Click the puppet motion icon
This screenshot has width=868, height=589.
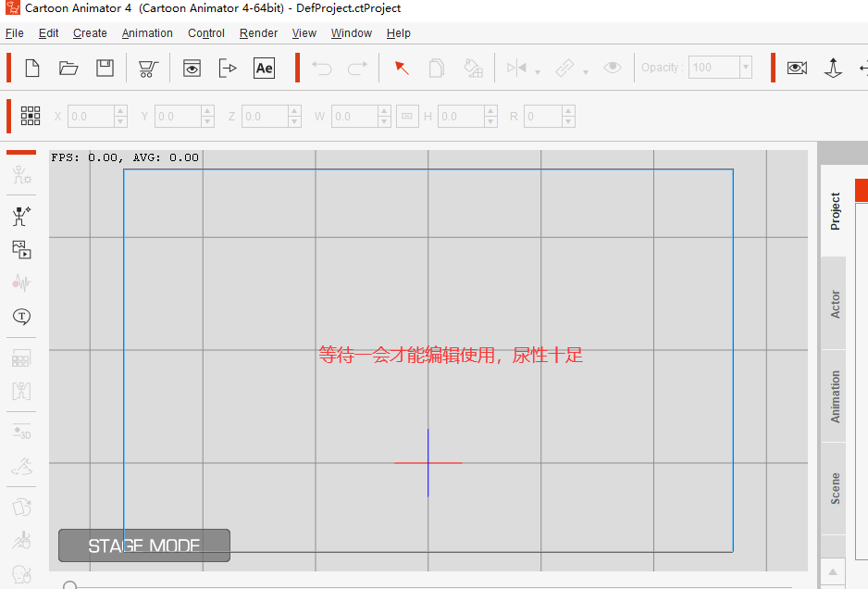tap(21, 540)
